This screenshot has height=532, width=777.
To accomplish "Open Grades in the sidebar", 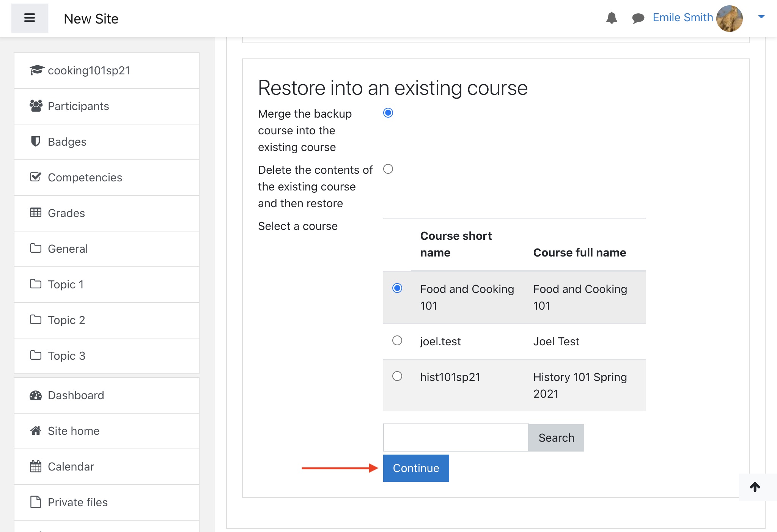I will point(66,213).
